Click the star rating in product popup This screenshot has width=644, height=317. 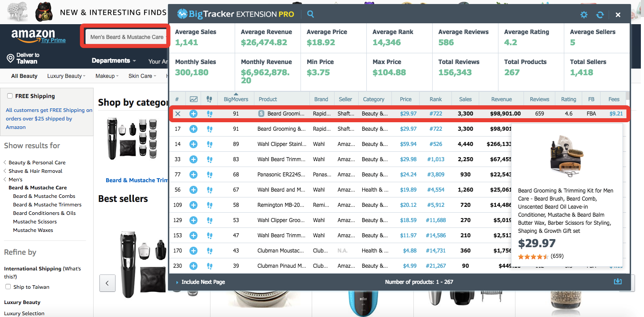[533, 257]
